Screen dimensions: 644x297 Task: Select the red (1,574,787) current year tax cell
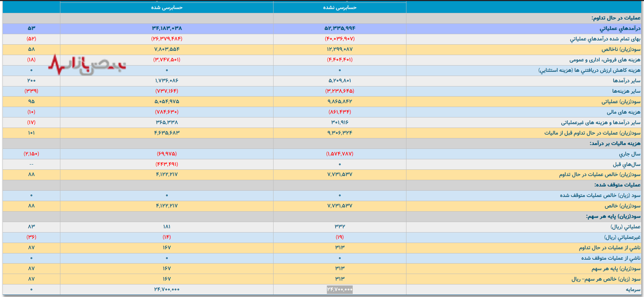339,154
